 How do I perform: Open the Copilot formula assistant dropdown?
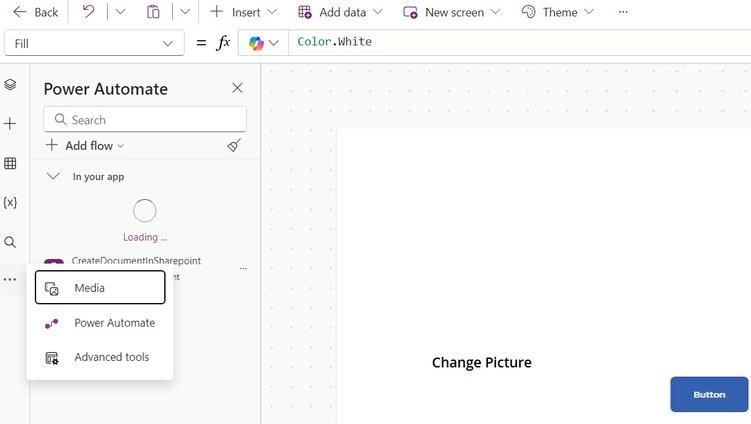click(263, 43)
